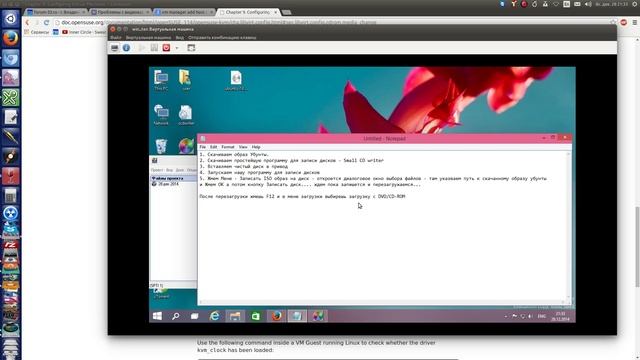This screenshot has height=360, width=640.
Task: Open Search from guest taskbar
Action: (176, 316)
